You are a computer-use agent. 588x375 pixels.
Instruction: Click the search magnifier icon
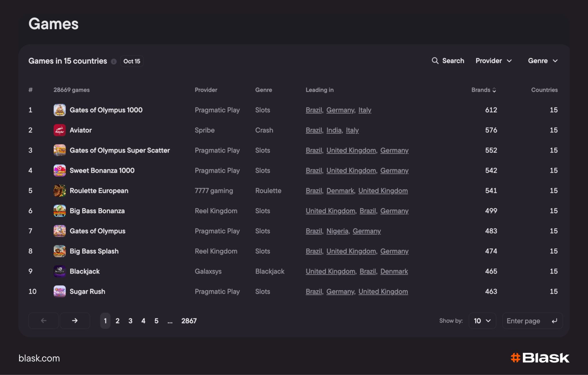[435, 61]
